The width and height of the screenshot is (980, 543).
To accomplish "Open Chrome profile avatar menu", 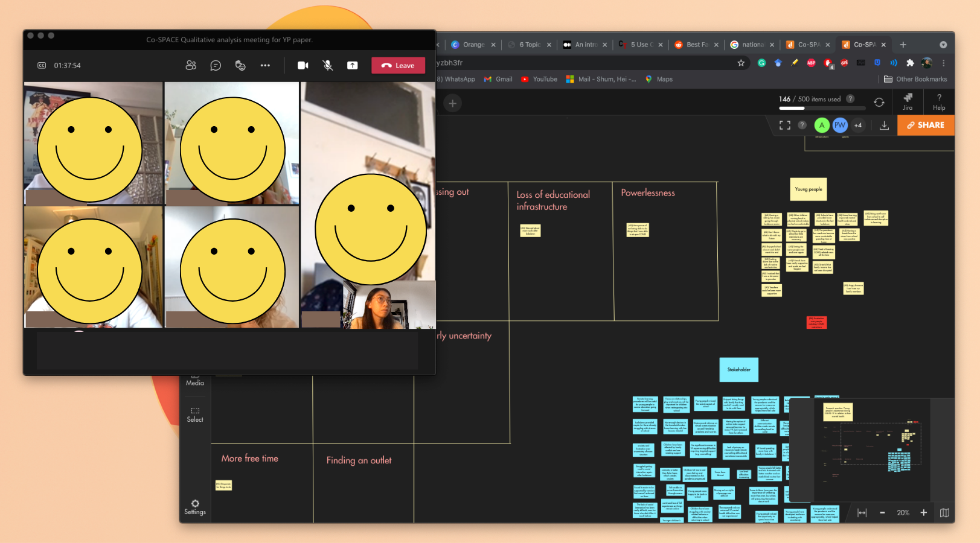I will tap(927, 63).
